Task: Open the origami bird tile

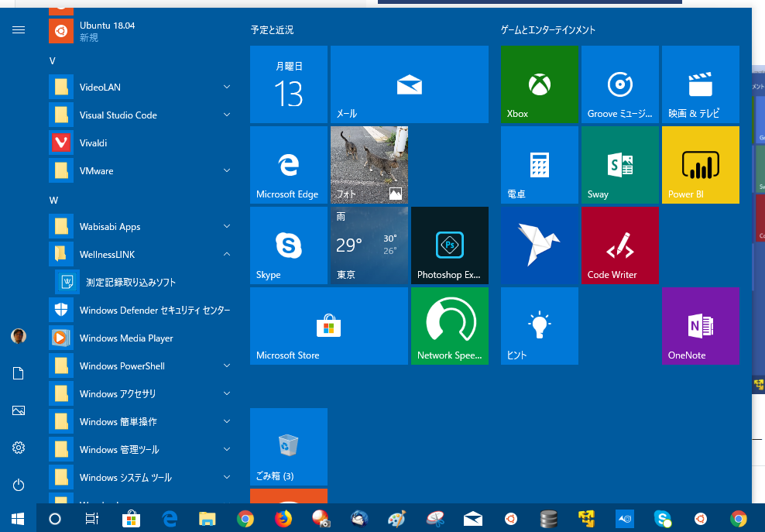Action: 540,245
